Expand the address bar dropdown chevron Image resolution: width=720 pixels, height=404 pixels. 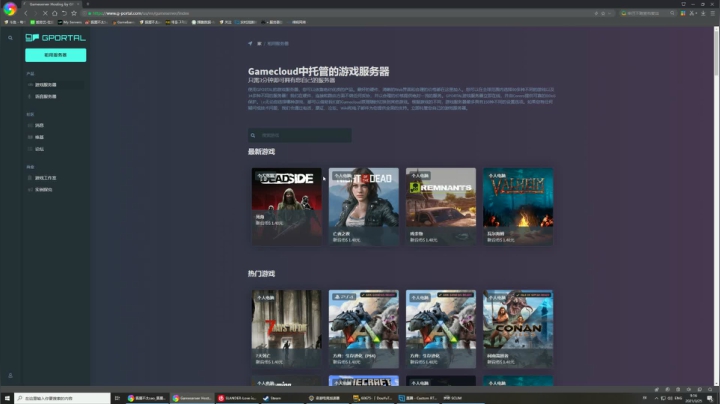(x=609, y=13)
